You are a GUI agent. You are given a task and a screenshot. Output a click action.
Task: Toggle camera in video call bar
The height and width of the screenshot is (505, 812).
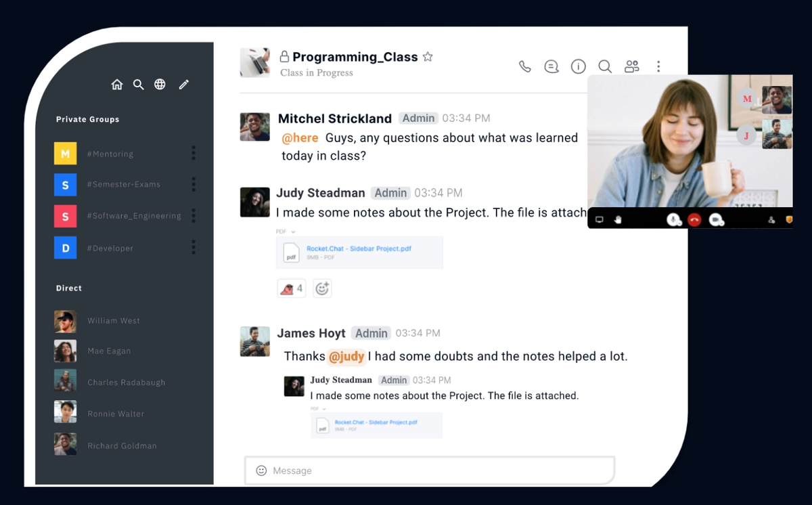(x=716, y=219)
